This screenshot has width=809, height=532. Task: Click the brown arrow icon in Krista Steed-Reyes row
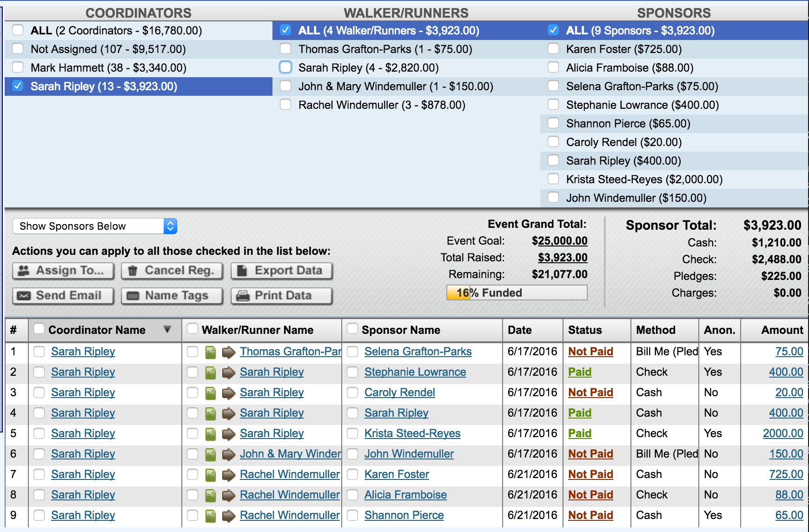click(x=228, y=434)
